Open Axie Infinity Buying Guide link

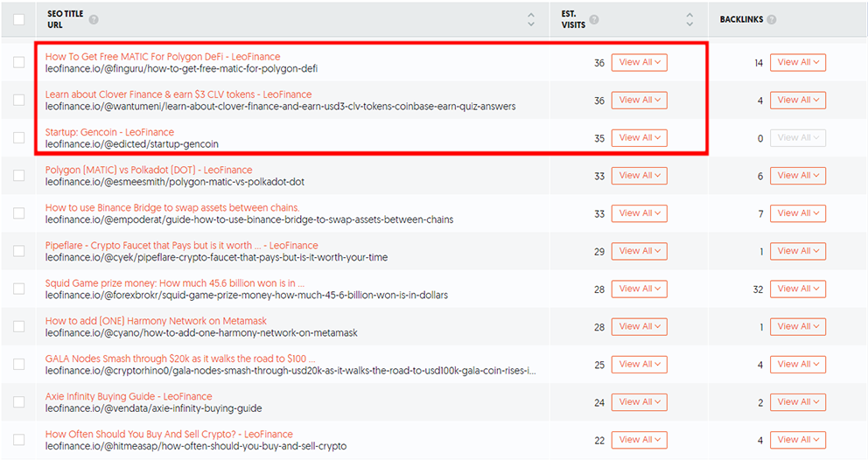pos(129,396)
